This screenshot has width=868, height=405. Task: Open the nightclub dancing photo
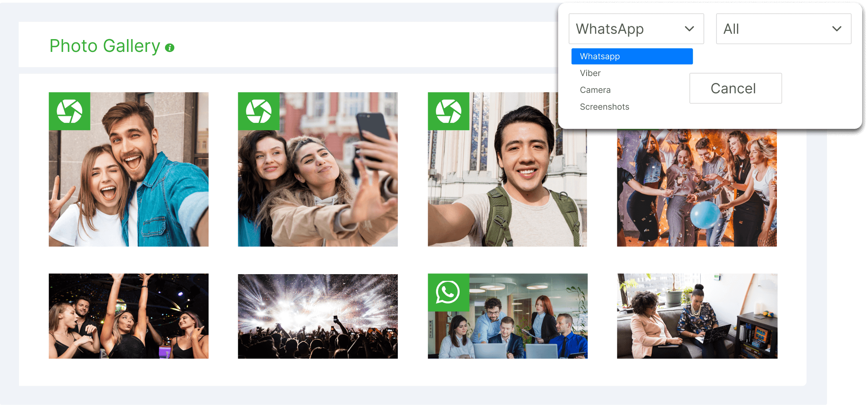(x=128, y=316)
